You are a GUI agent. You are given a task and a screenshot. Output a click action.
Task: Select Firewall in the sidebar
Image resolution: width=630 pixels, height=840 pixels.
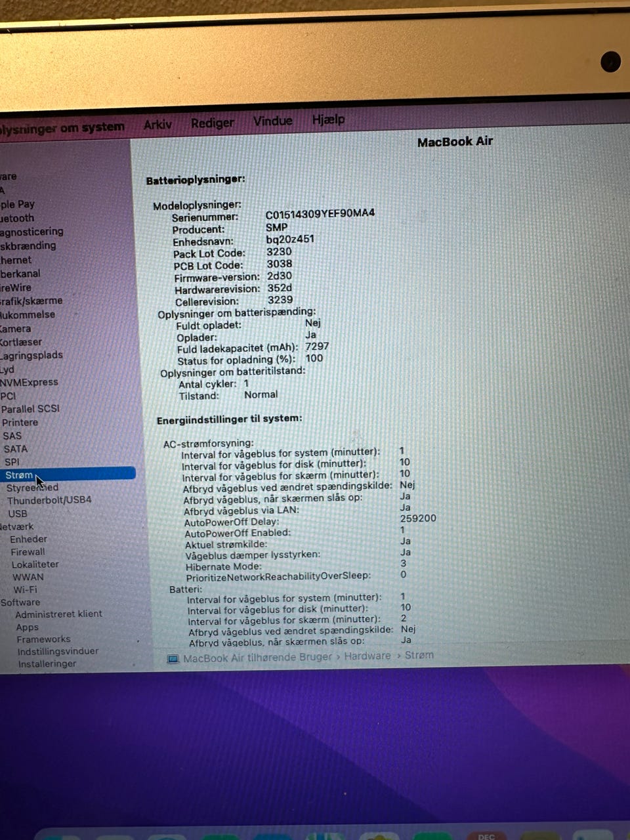click(28, 552)
